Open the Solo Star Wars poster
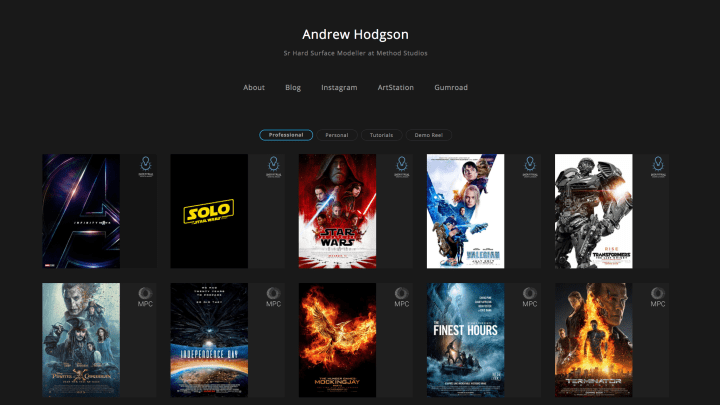 click(x=209, y=211)
